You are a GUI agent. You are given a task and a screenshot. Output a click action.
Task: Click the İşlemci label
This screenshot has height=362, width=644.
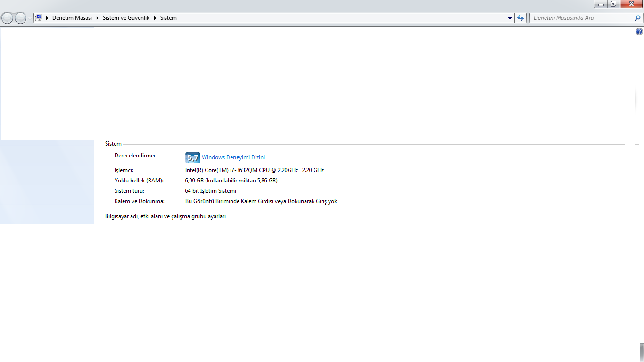coord(124,170)
